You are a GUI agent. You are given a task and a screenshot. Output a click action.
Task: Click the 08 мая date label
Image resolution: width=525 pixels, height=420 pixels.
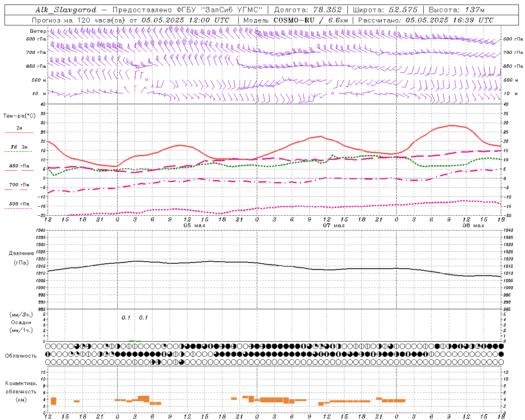coord(473,226)
